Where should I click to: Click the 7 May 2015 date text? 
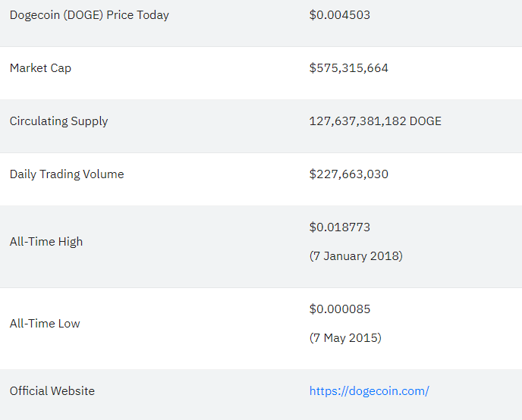click(x=345, y=338)
